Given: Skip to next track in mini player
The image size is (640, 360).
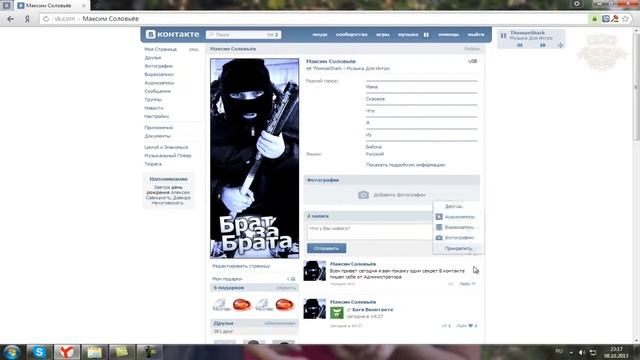Looking at the screenshot, I should pyautogui.click(x=542, y=45).
